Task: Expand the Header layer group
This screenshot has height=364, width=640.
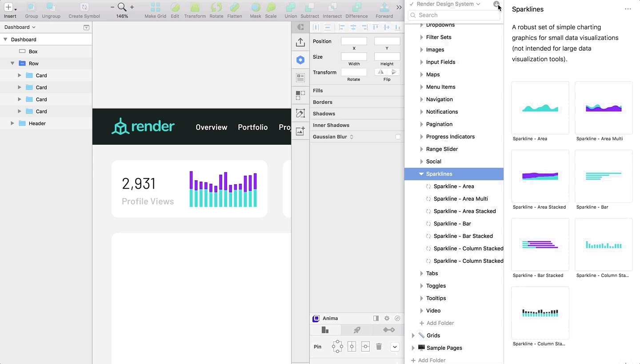Action: tap(12, 123)
